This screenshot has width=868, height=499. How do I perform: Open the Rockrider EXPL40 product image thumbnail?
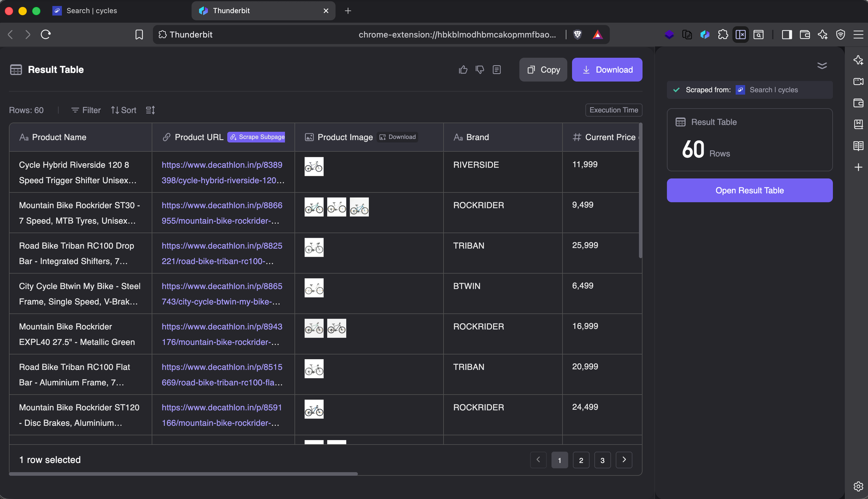point(314,328)
